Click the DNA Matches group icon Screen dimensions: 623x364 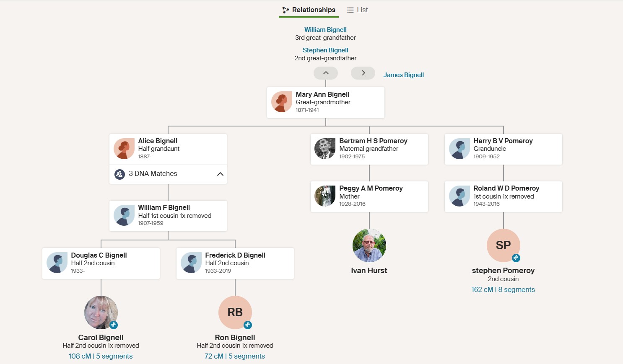[119, 174]
